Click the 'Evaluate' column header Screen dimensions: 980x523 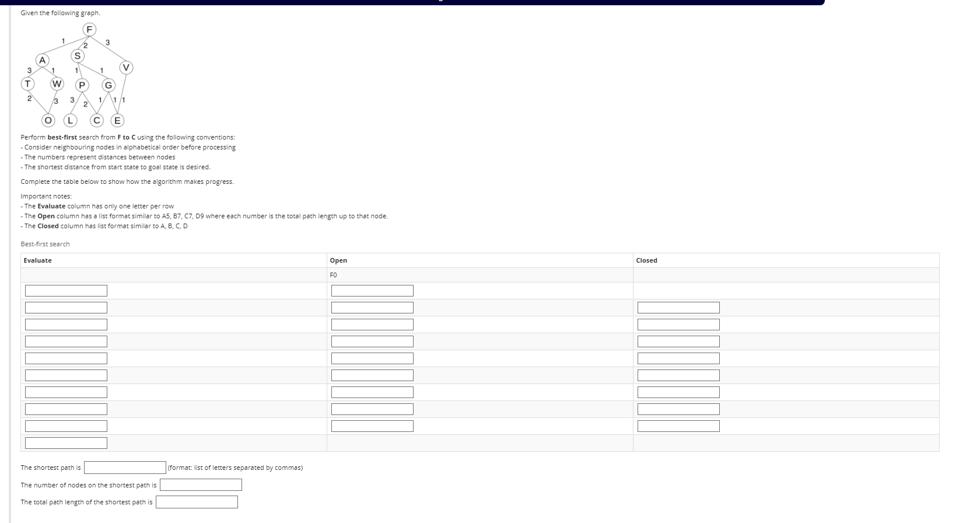point(37,260)
